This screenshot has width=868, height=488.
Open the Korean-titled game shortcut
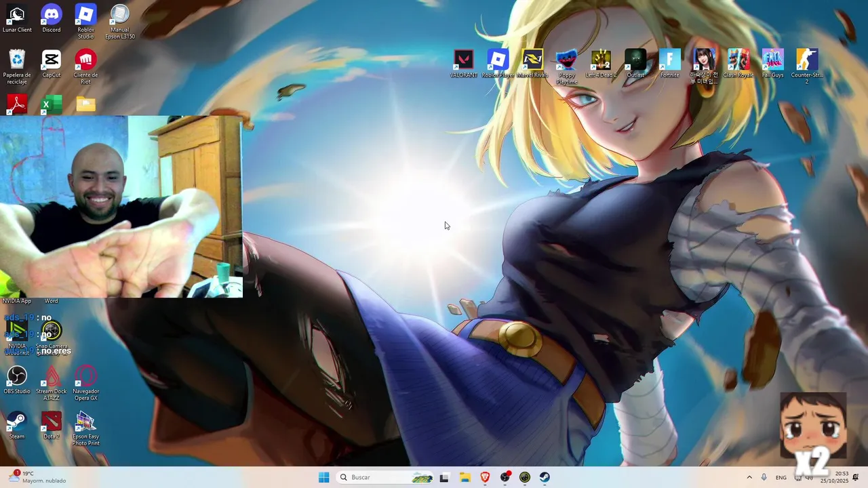click(x=704, y=67)
